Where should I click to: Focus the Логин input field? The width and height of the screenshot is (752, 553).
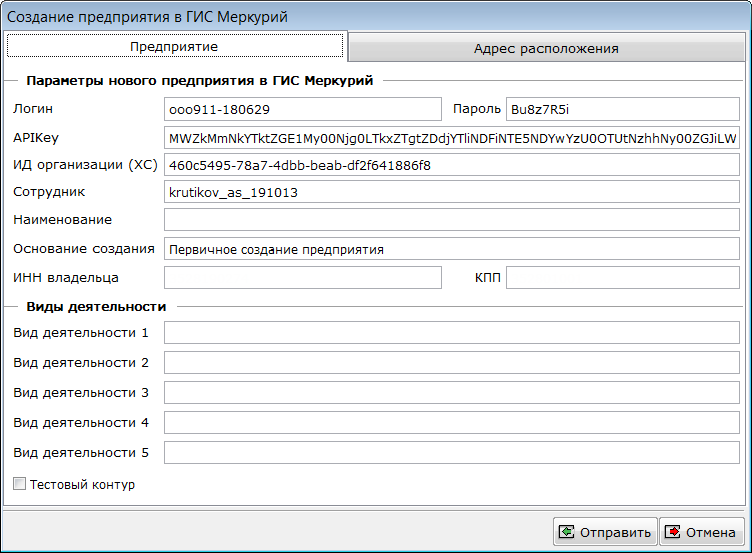click(x=303, y=109)
